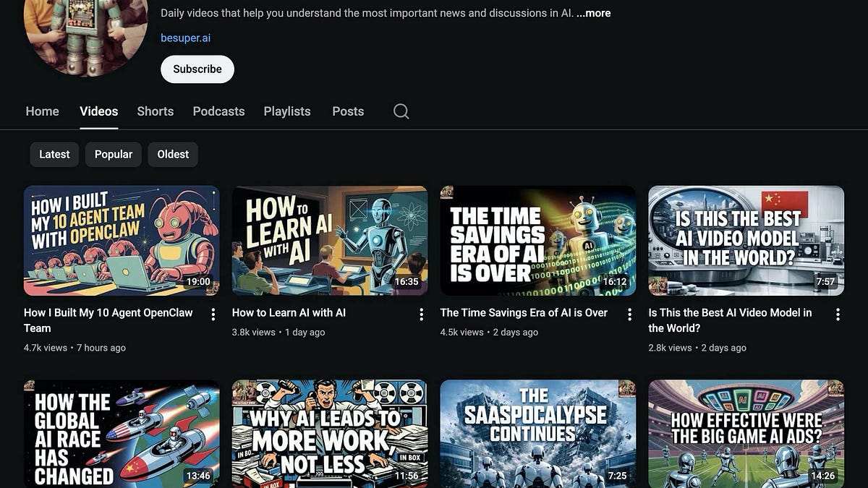The image size is (868, 488).
Task: Play the SaaSpocalypse Continues thumbnail
Action: coord(538,434)
